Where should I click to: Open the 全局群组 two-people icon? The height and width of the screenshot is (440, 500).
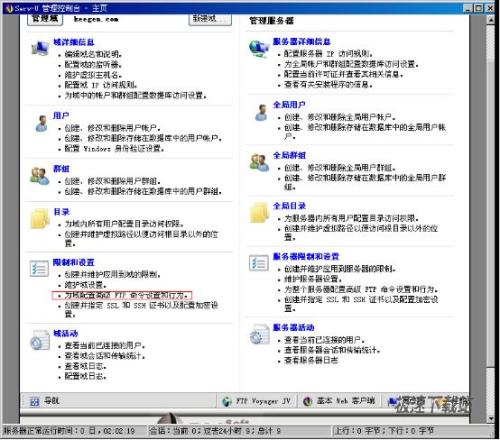pos(259,162)
